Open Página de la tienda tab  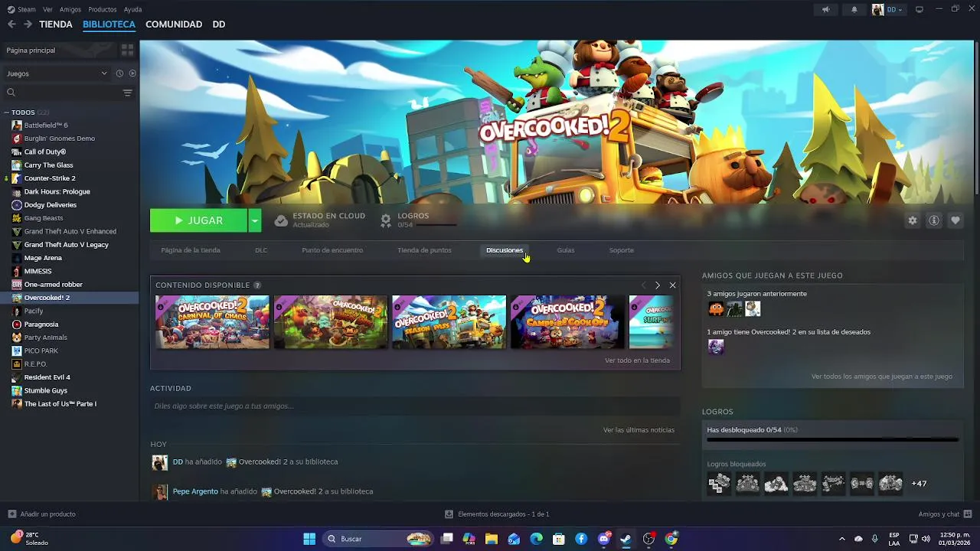(x=191, y=250)
